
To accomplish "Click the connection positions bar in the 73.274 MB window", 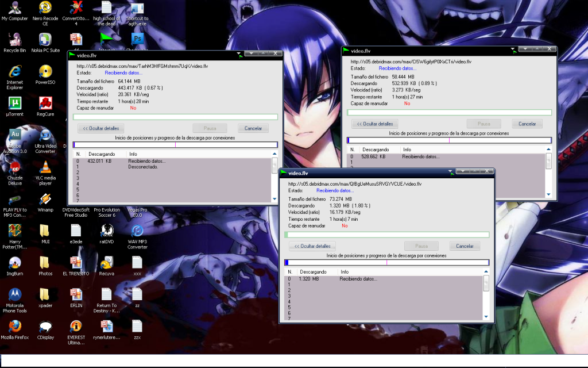I will click(387, 262).
